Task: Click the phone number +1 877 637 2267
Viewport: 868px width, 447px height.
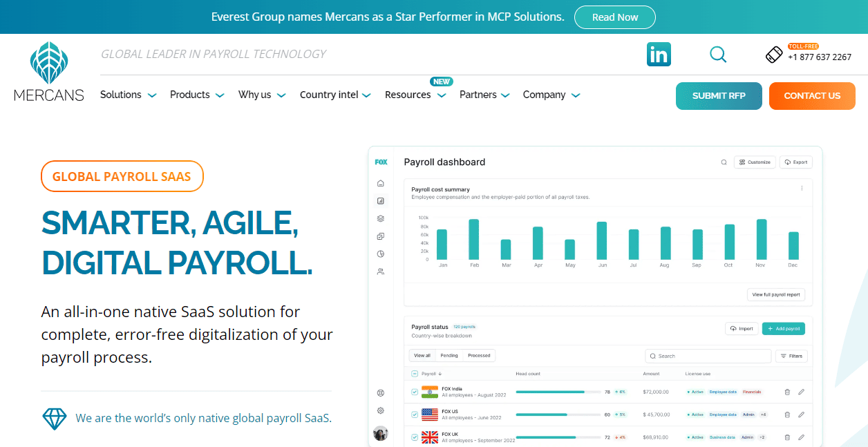Action: point(820,57)
